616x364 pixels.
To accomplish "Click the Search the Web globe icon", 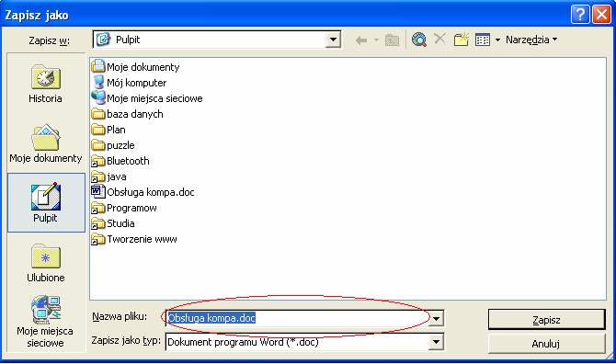I will (419, 40).
